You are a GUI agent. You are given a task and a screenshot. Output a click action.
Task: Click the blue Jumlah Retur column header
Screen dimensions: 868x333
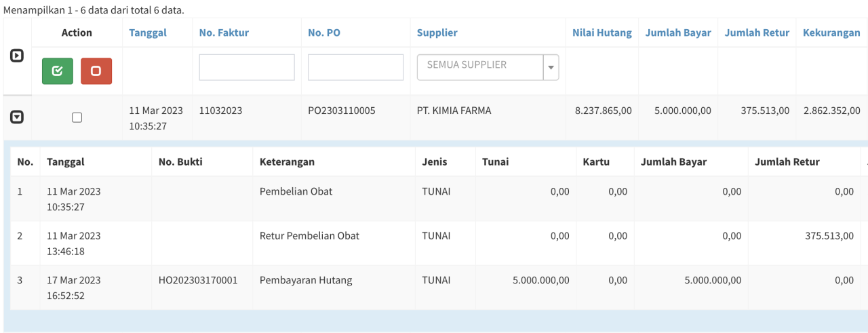757,33
